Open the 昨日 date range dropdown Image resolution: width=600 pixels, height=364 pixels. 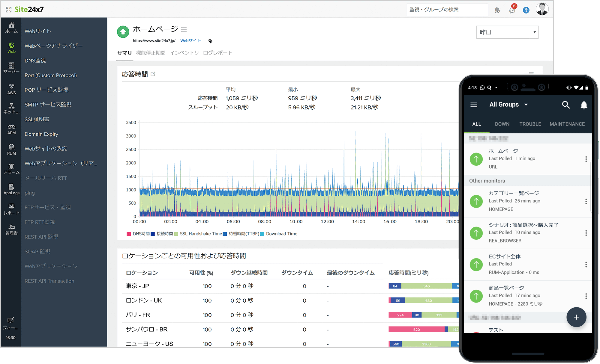click(507, 32)
